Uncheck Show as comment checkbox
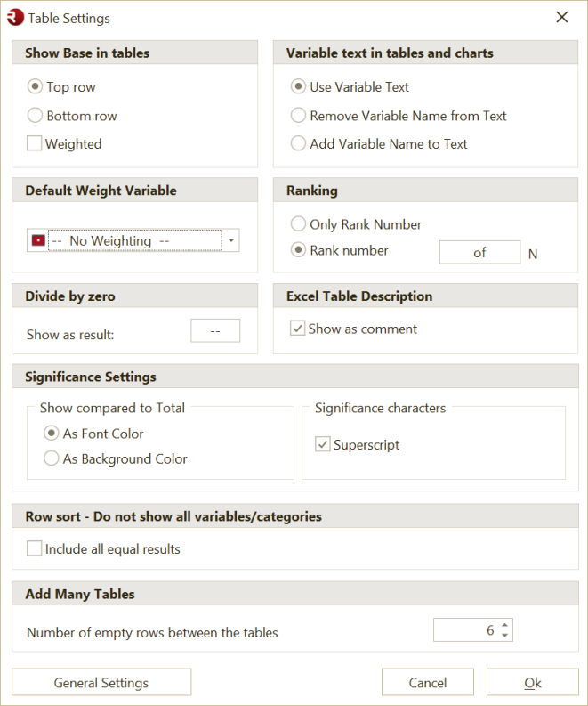588x706 pixels. coord(298,329)
